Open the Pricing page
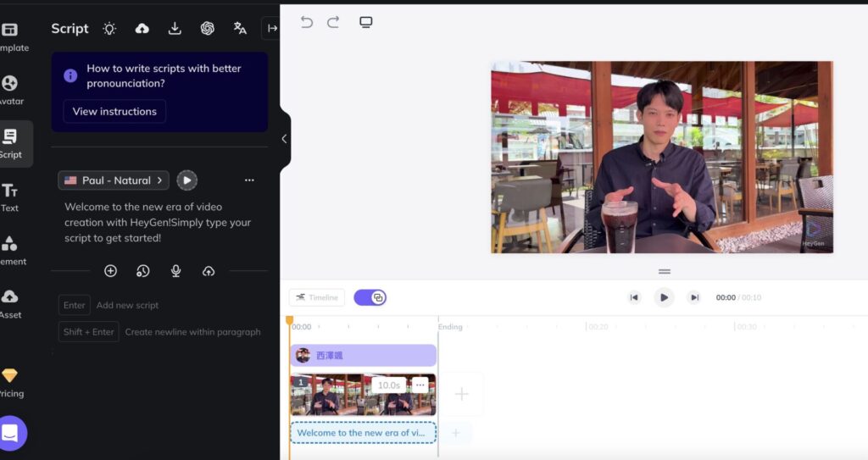 [x=10, y=382]
